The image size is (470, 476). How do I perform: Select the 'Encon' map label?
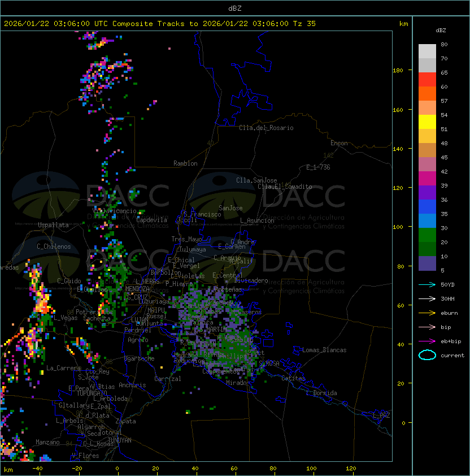(x=339, y=143)
